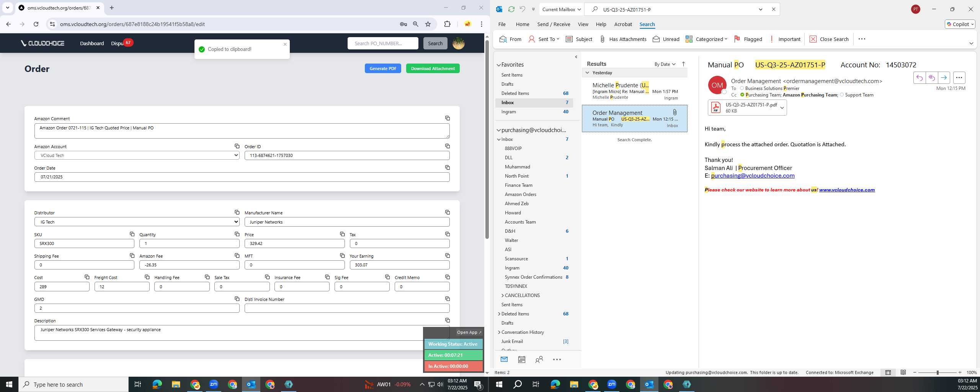Click Outlook Reply All icon
Screen dimensions: 980x392
[931, 78]
